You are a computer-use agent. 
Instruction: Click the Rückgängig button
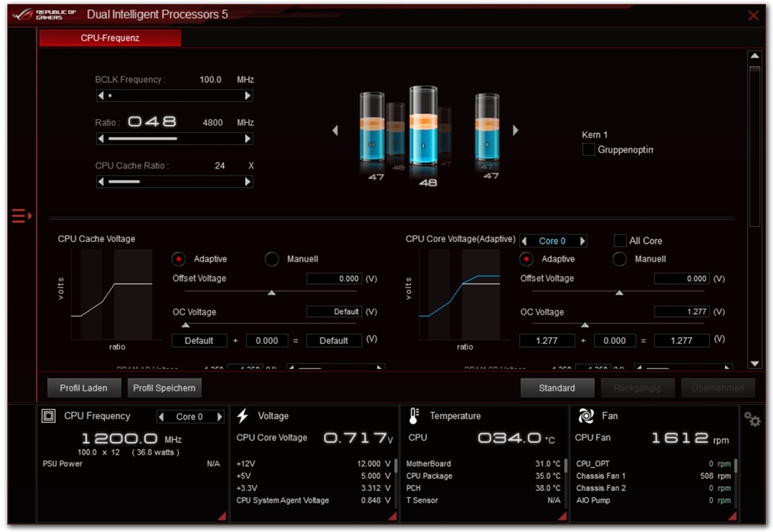point(638,388)
